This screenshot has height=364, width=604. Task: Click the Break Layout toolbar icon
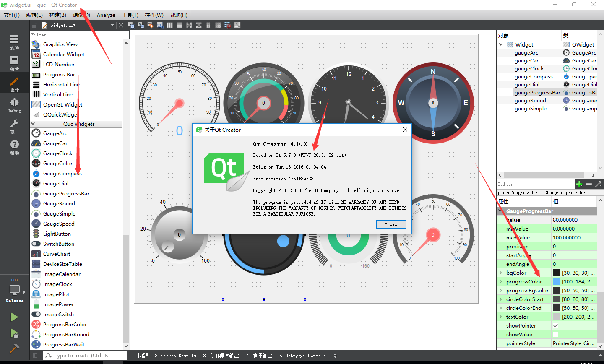click(x=228, y=25)
